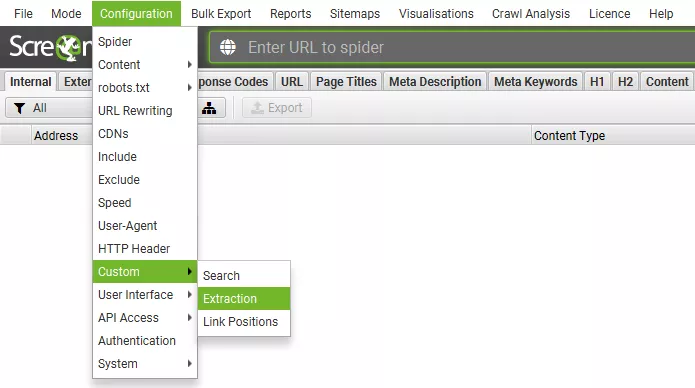Click the Export button

pos(277,108)
